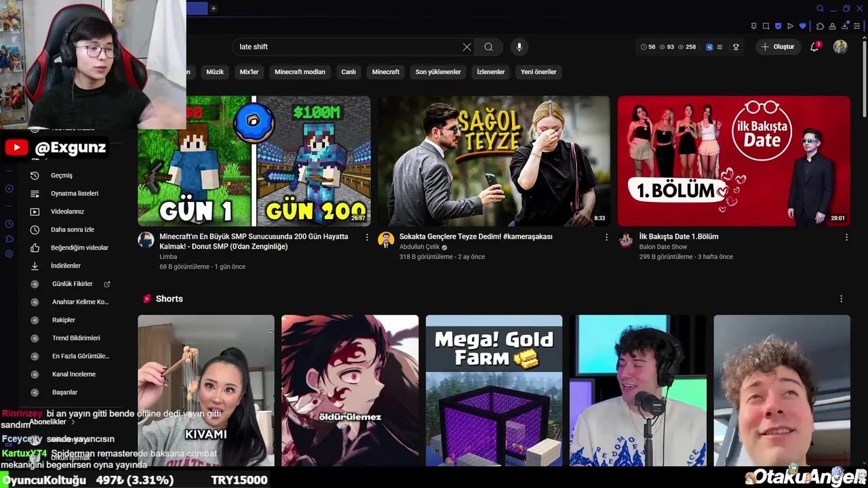Open options for Donut SMP video
868x488 pixels.
367,237
